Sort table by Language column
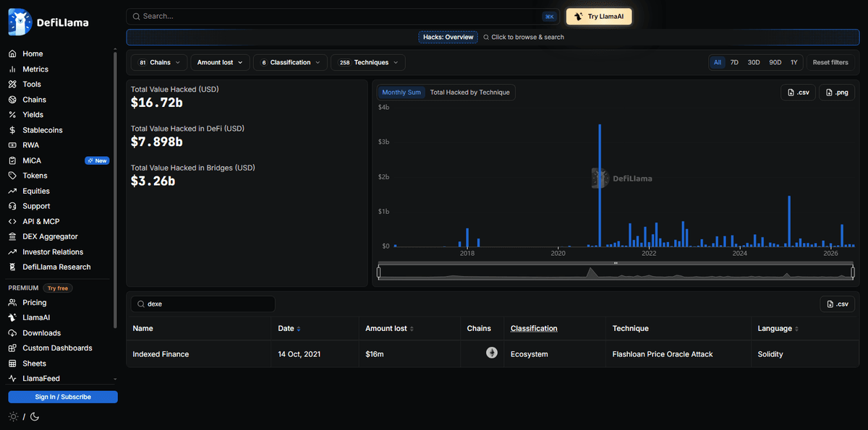The width and height of the screenshot is (868, 430). 778,329
